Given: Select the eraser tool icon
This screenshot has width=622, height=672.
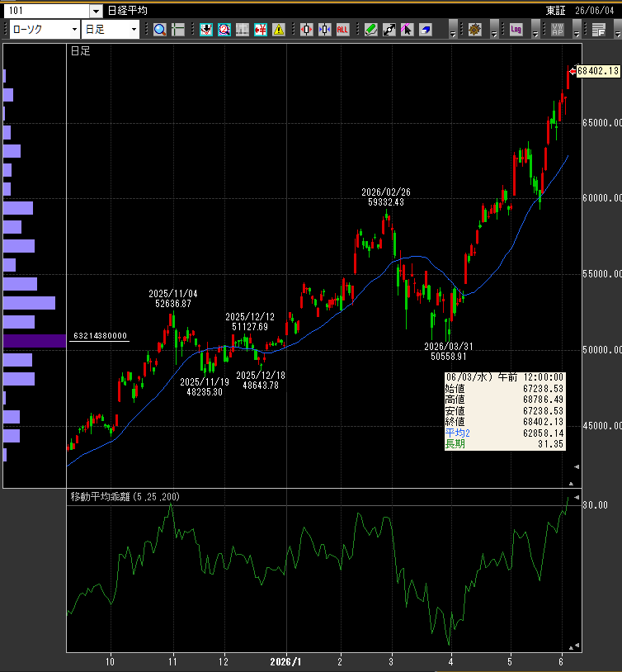Looking at the screenshot, I should [x=426, y=30].
